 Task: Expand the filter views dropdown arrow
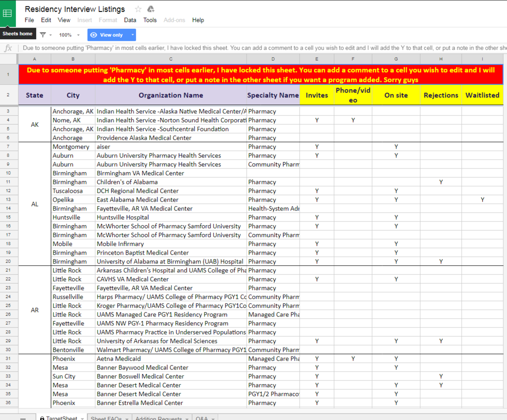pyautogui.click(x=51, y=35)
